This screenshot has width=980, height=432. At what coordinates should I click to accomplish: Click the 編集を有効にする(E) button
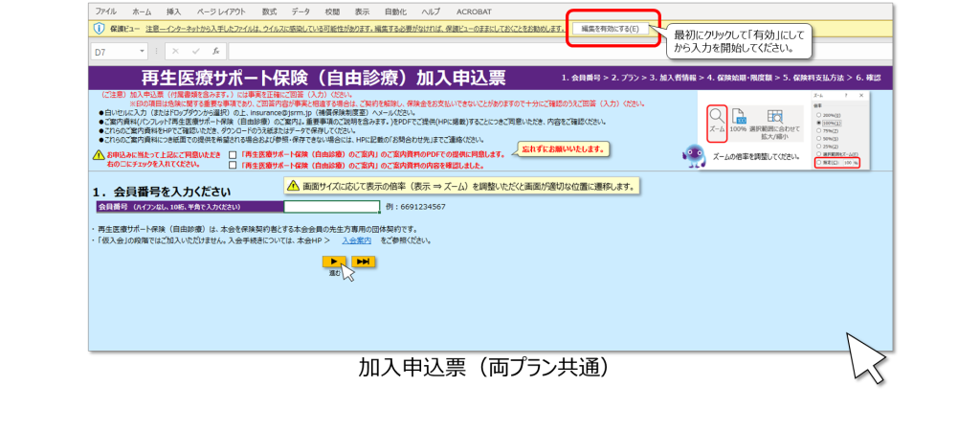611,29
